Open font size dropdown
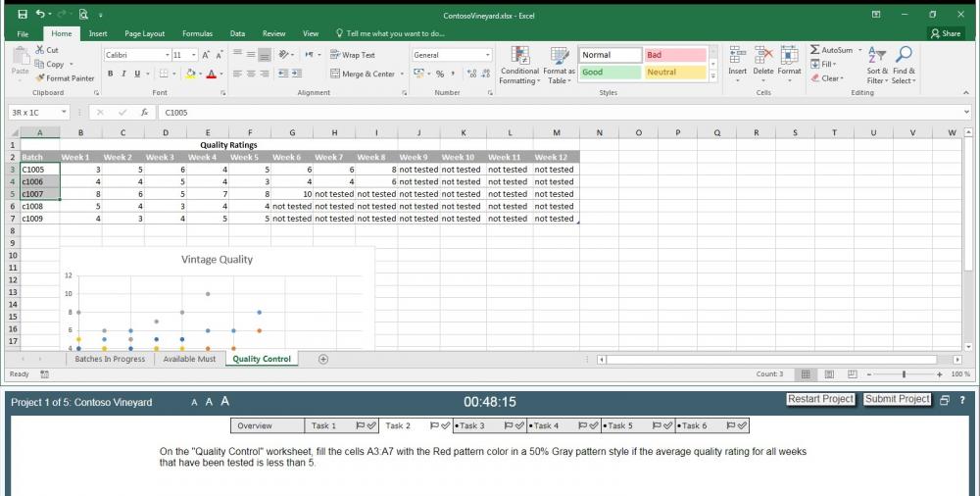980x496 pixels. tap(194, 55)
